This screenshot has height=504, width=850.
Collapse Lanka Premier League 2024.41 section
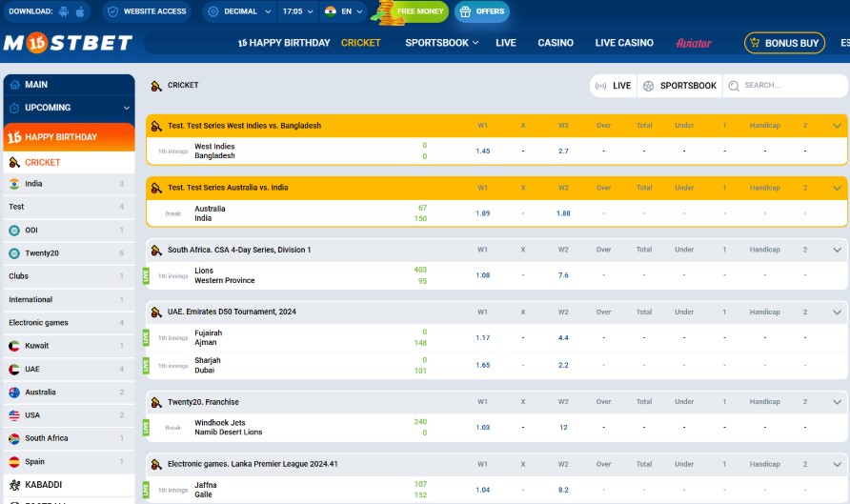tap(837, 464)
